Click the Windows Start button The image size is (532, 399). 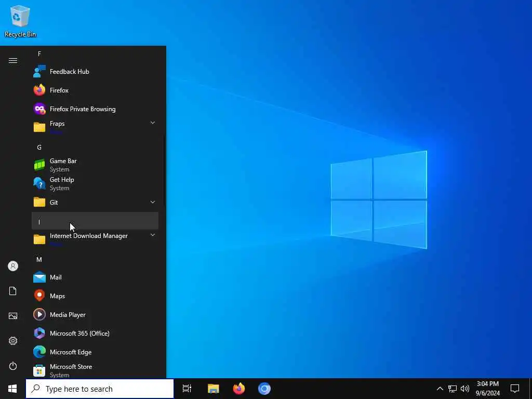(x=12, y=389)
